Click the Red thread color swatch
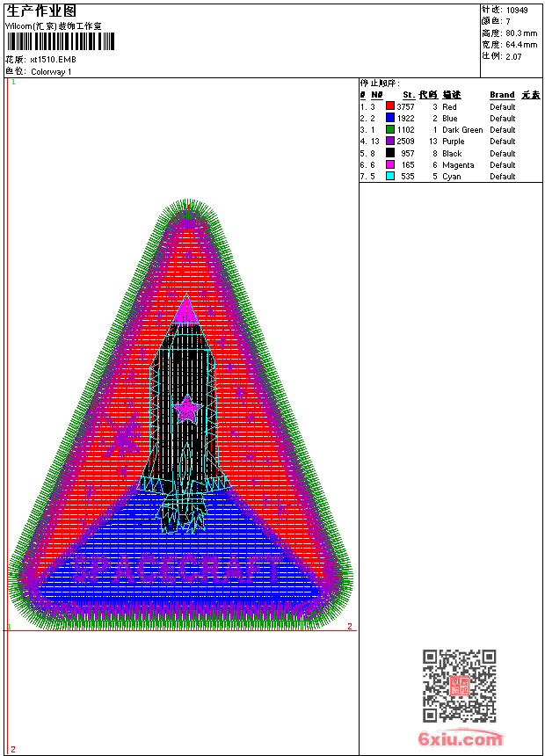The width and height of the screenshot is (545, 756). 390,106
